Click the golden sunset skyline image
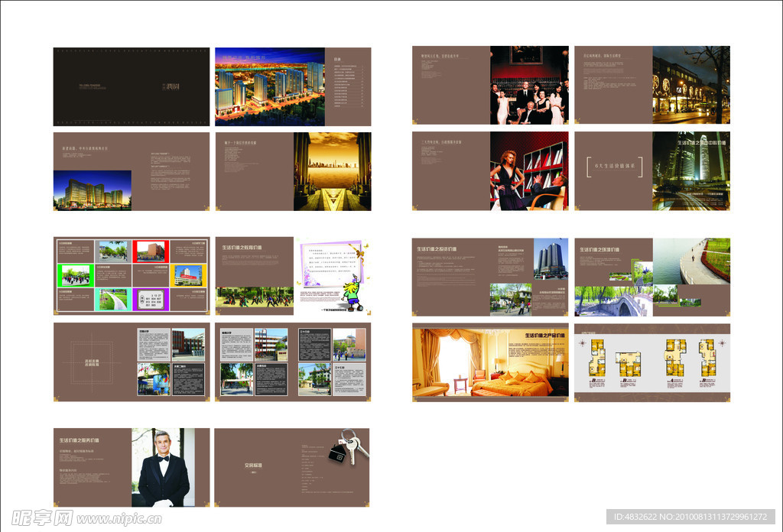This screenshot has height=532, width=783. point(332,171)
